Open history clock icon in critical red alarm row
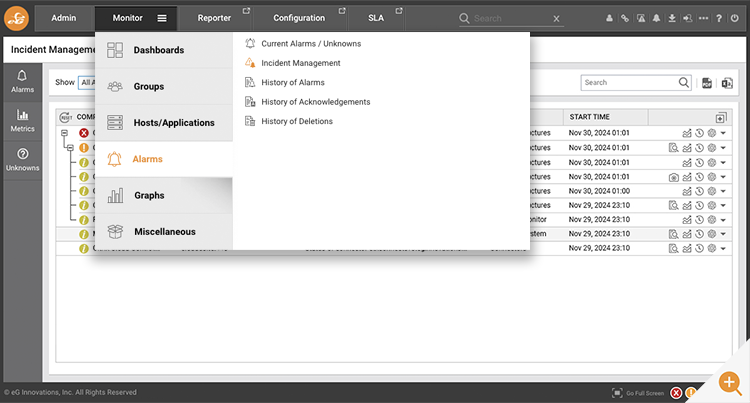Viewport: 750px width, 403px height. 699,133
